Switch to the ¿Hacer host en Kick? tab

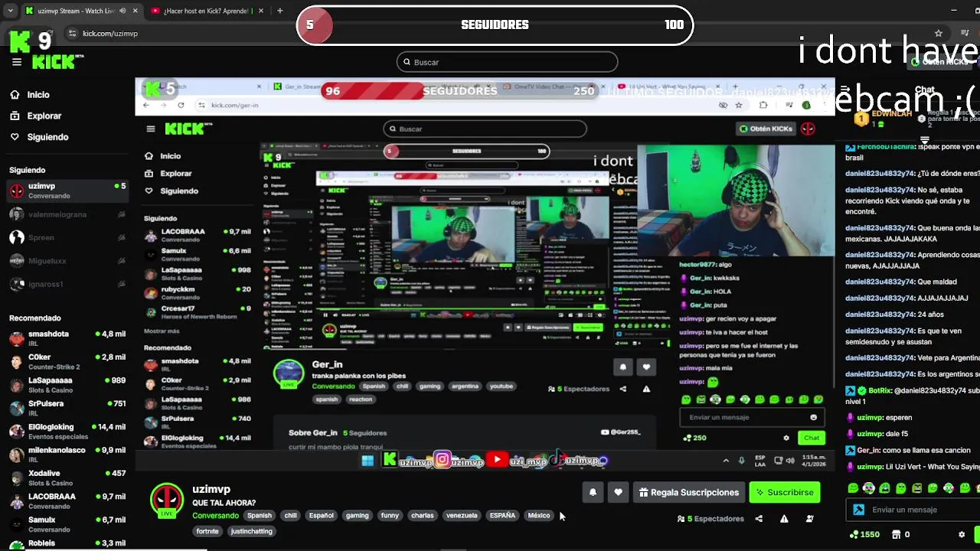tap(207, 11)
